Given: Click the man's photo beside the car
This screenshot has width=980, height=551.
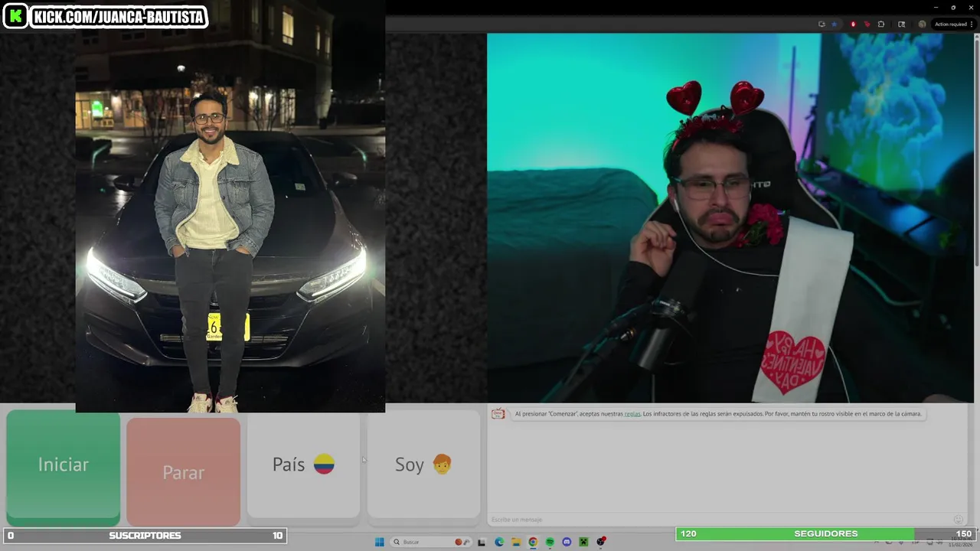Looking at the screenshot, I should click(230, 206).
